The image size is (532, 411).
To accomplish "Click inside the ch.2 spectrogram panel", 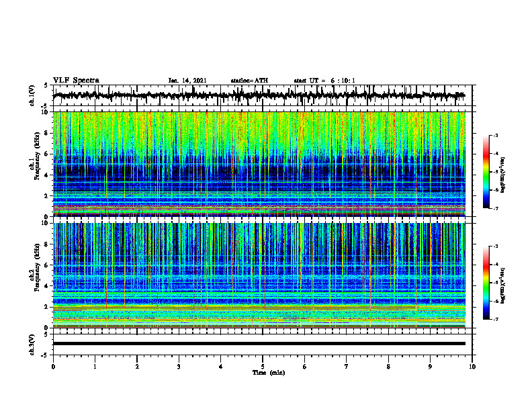I will (x=259, y=275).
